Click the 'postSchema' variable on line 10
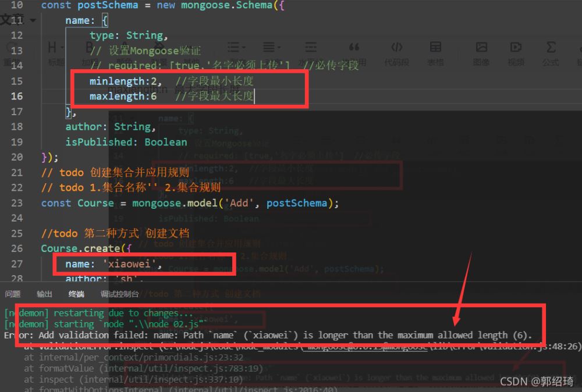Viewport: 582px width, 392px height. (108, 5)
